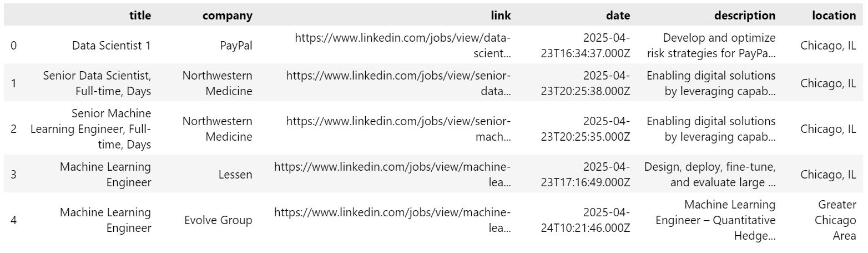Click the title column header
868x253 pixels.
[x=140, y=16]
